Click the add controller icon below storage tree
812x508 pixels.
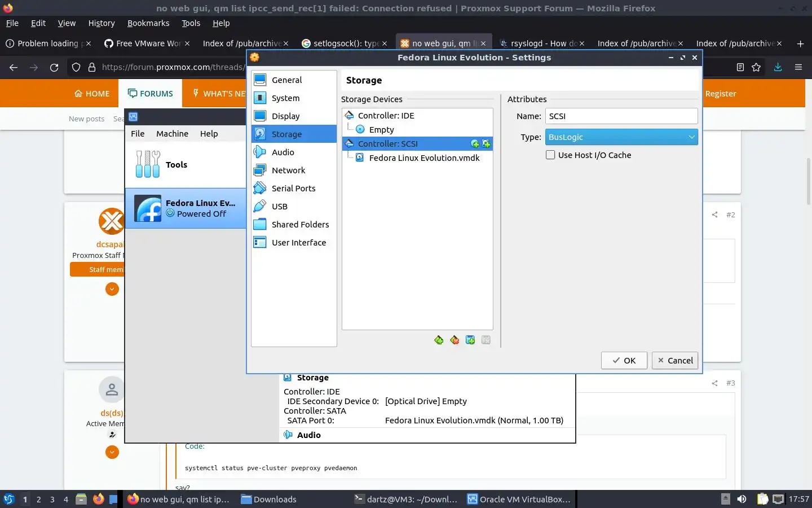(439, 340)
